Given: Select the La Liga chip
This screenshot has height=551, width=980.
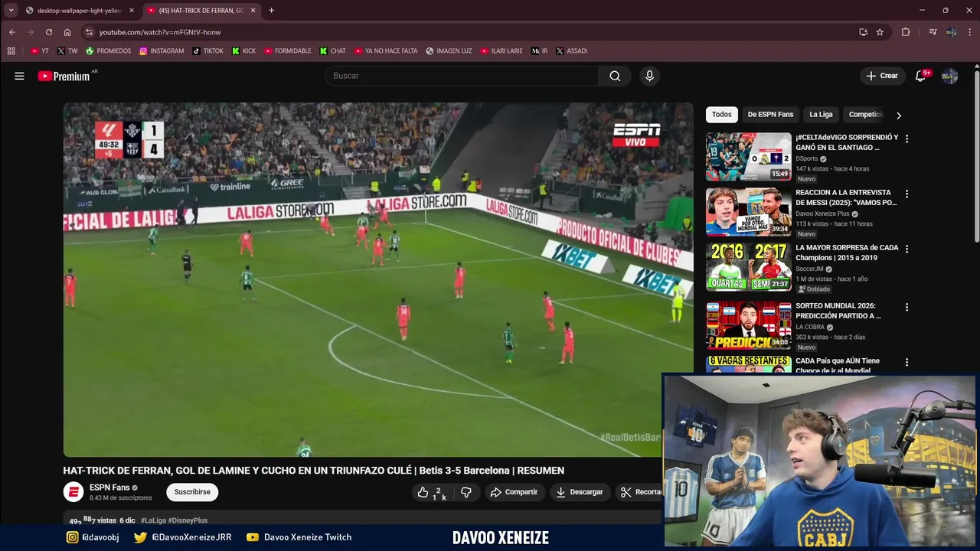Looking at the screenshot, I should 821,115.
